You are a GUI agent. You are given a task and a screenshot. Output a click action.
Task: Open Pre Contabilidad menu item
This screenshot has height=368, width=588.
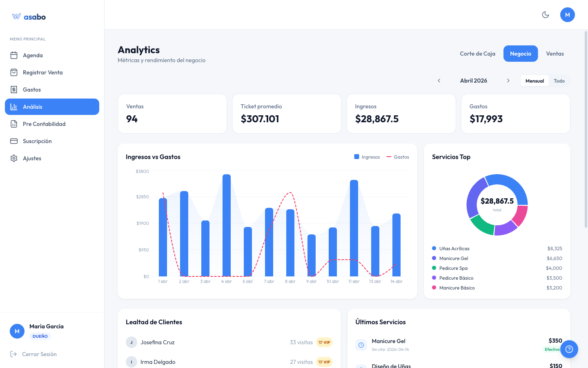coord(52,124)
